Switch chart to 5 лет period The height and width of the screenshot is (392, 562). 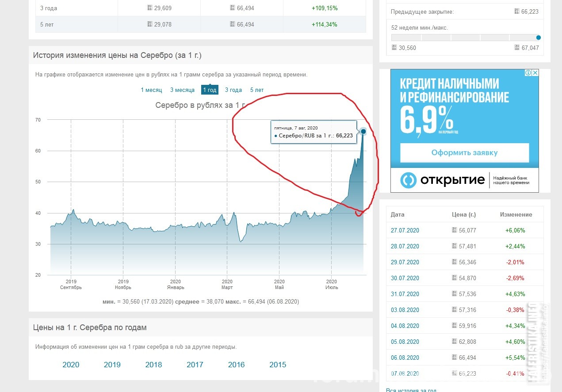[x=257, y=90]
